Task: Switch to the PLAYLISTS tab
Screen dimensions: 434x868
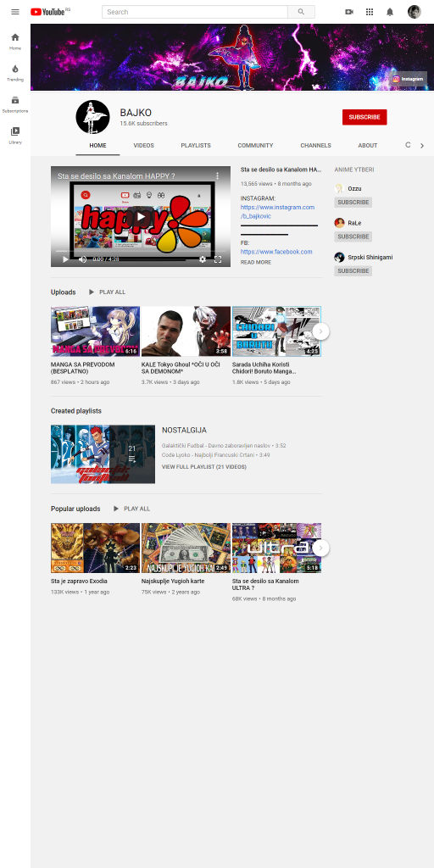Action: [x=196, y=146]
